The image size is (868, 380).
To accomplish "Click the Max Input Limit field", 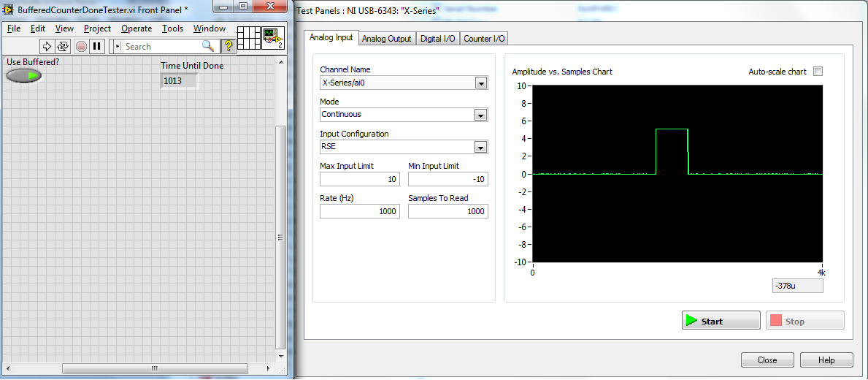I will 360,180.
